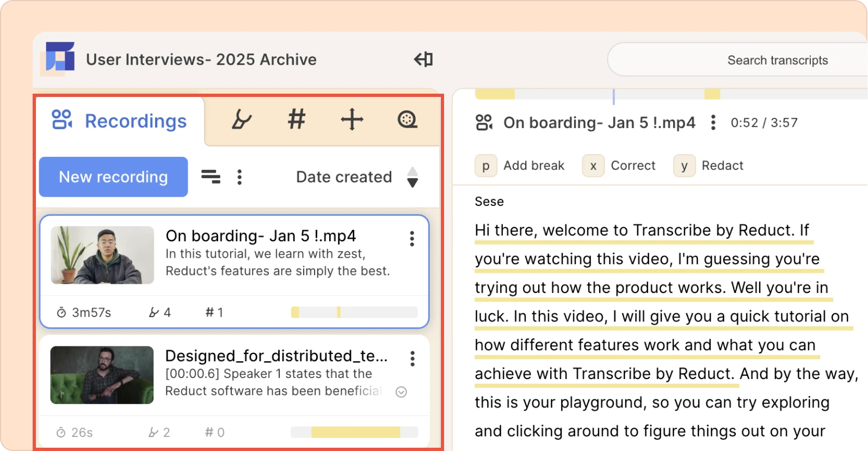Open the Date created sort dropdown
Viewport: 868px width, 451px height.
click(x=344, y=177)
